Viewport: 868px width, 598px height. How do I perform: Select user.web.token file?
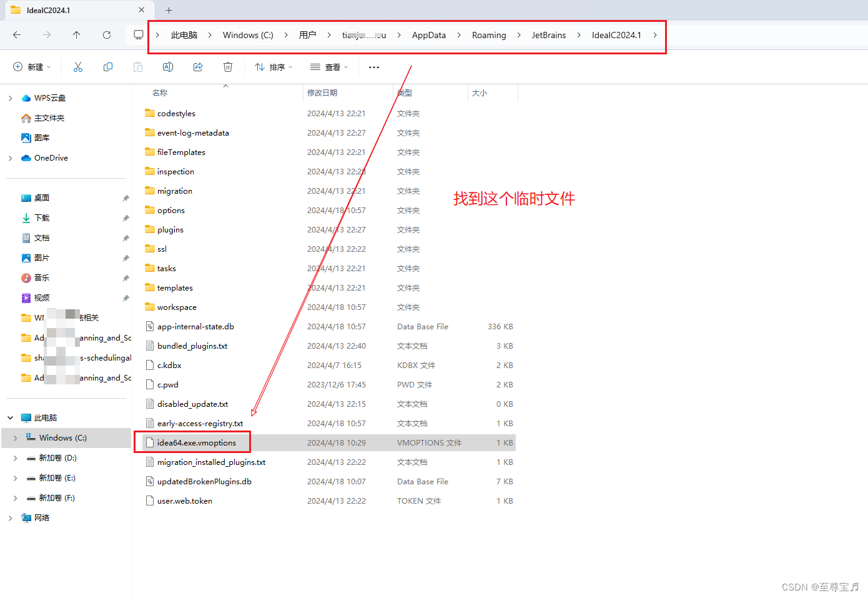(185, 501)
